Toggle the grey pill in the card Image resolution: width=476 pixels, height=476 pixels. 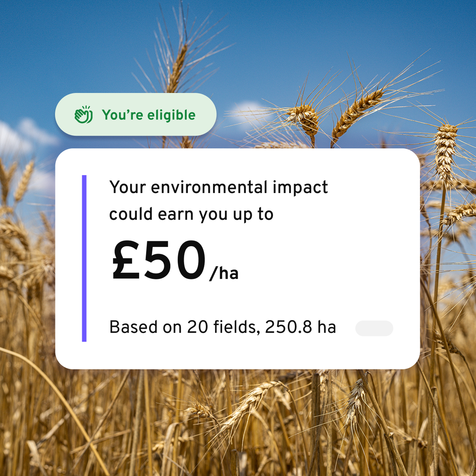click(374, 328)
